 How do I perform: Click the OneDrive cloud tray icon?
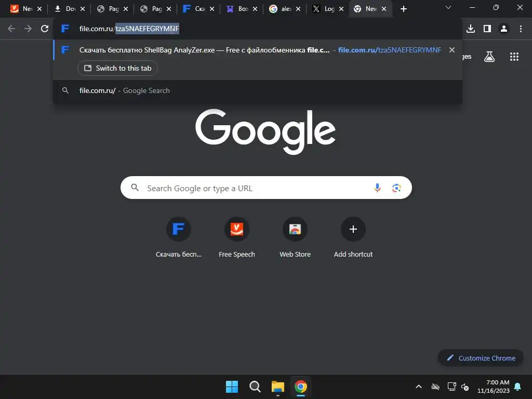(435, 387)
